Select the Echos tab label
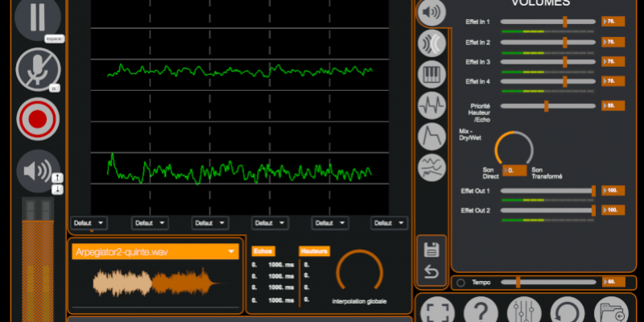644x322 pixels. click(263, 251)
